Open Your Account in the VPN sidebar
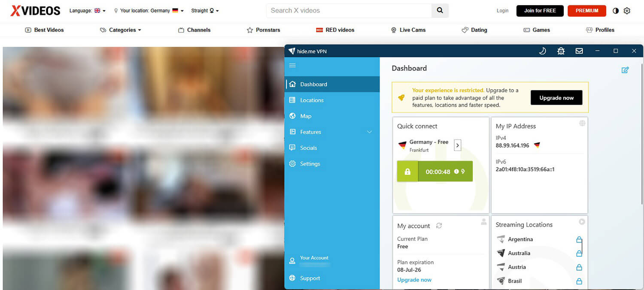The height and width of the screenshot is (290, 644). (333, 260)
